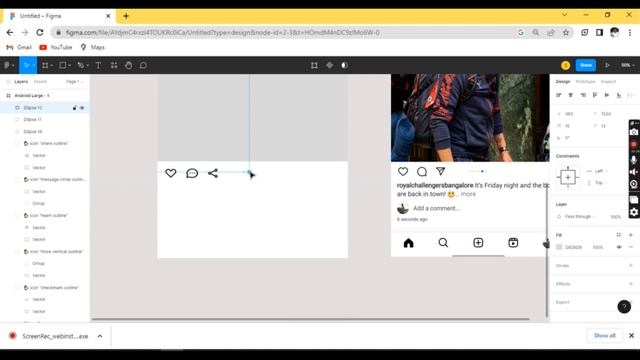Image resolution: width=640 pixels, height=360 pixels.
Task: Click the Edit Object icon in toolbar
Action: pyautogui.click(x=314, y=65)
